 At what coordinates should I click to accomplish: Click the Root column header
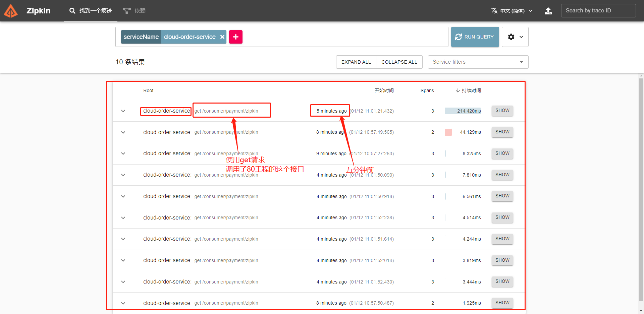point(148,90)
